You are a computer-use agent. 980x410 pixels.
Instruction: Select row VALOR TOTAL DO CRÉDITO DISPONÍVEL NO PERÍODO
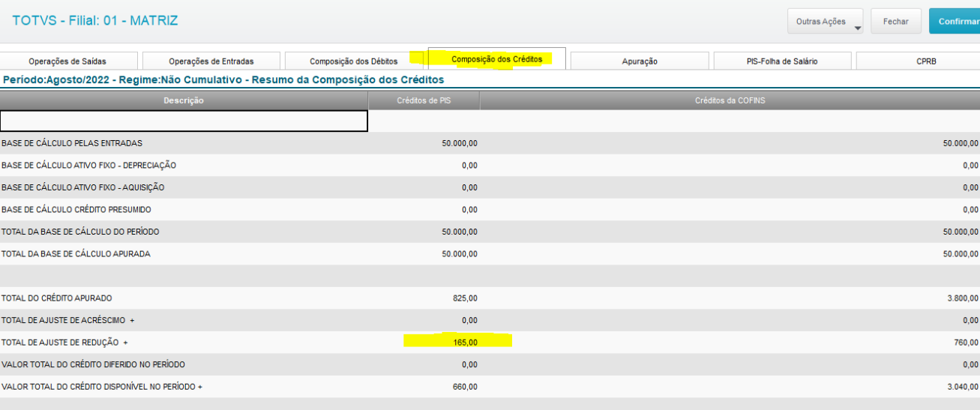490,387
